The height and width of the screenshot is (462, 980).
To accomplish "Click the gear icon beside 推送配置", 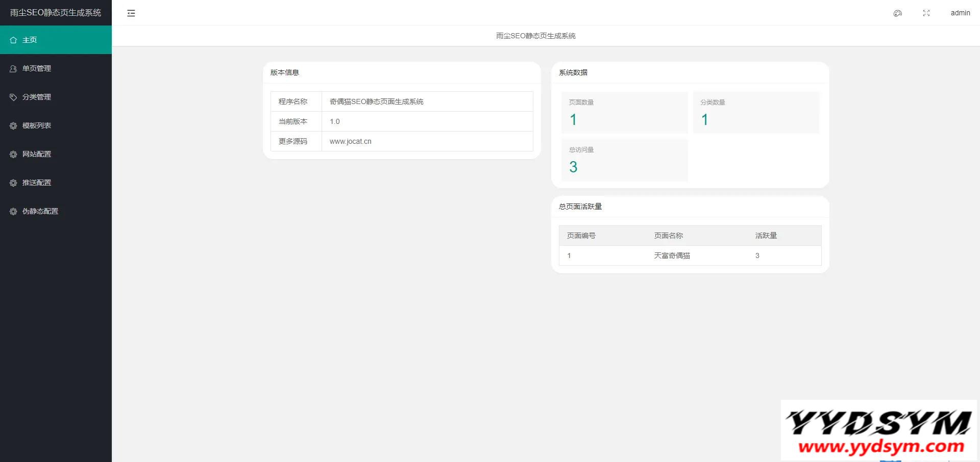I will (x=13, y=183).
